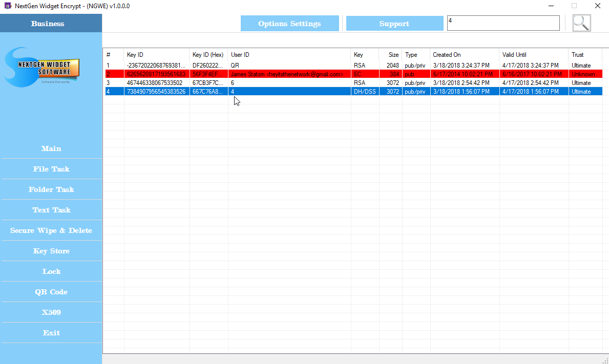
Task: Open the X509 section
Action: (51, 312)
